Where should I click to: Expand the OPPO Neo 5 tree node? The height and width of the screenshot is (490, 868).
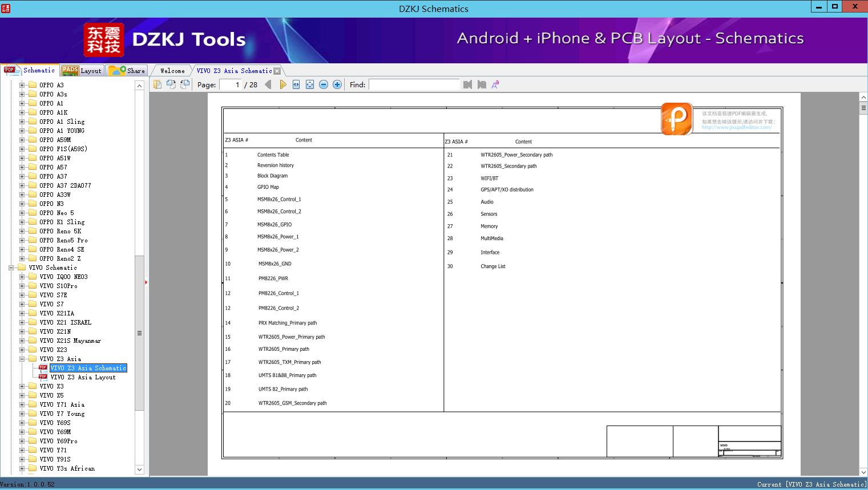22,213
